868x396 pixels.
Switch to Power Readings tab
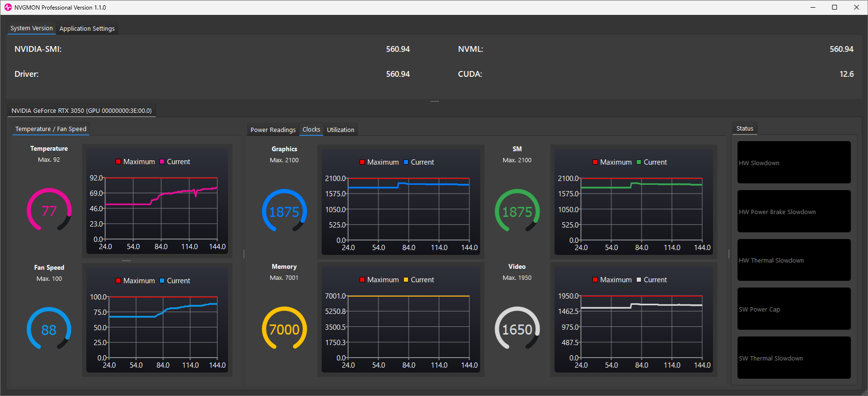point(273,130)
